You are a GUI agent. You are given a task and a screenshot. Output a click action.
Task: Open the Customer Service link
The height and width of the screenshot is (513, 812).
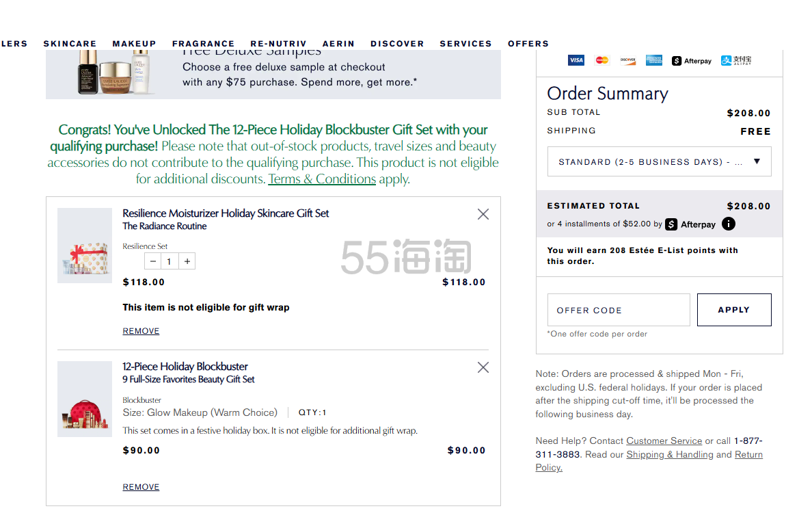pos(664,441)
